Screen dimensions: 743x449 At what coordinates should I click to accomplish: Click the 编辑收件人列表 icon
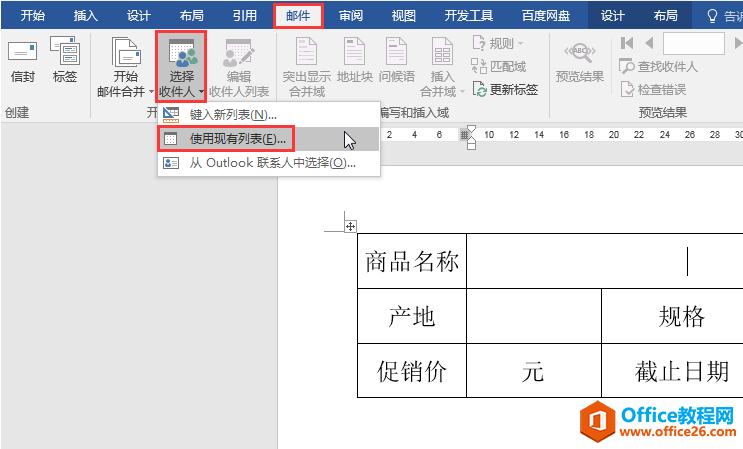pos(238,67)
